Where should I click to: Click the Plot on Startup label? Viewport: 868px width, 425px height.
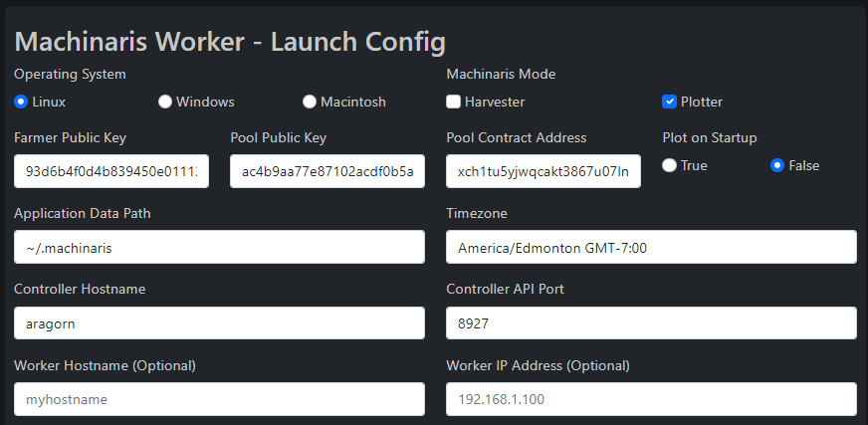(x=710, y=137)
